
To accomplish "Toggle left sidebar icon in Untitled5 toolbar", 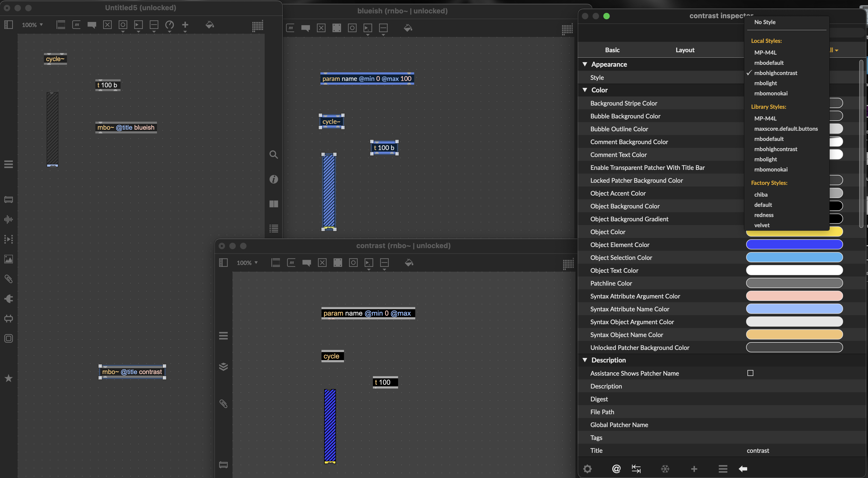I will (8, 25).
